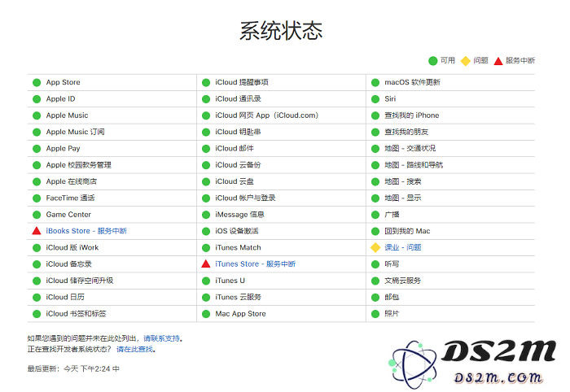The height and width of the screenshot is (392, 570).
Task: Select the 地图 - 交通状况 row text
Action: pos(410,149)
